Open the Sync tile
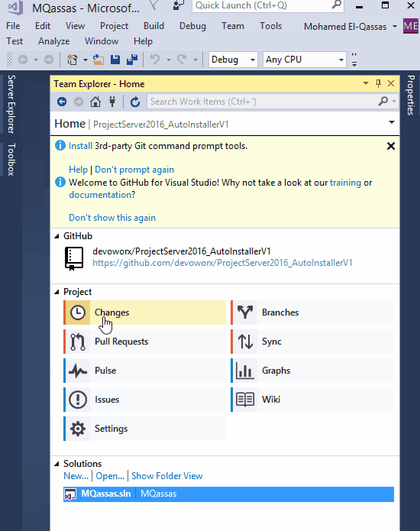The height and width of the screenshot is (531, 420). [x=312, y=342]
